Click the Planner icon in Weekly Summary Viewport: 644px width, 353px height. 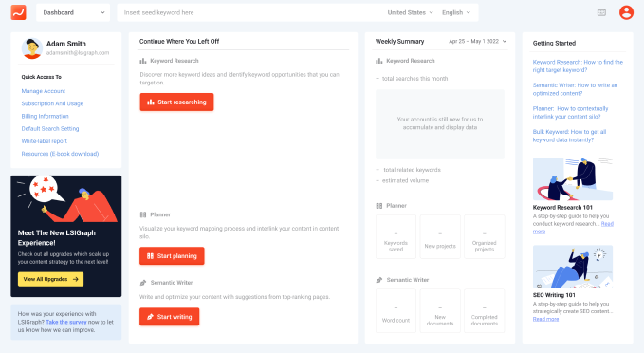pos(378,206)
